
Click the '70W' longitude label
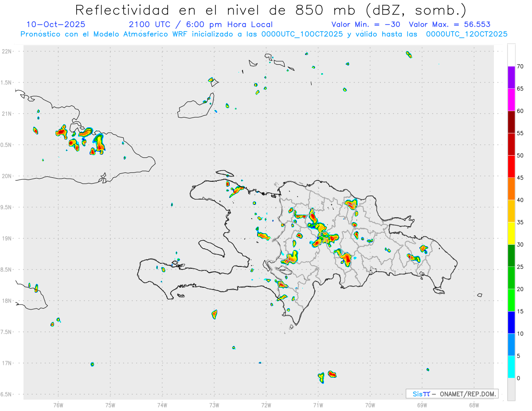(x=370, y=404)
